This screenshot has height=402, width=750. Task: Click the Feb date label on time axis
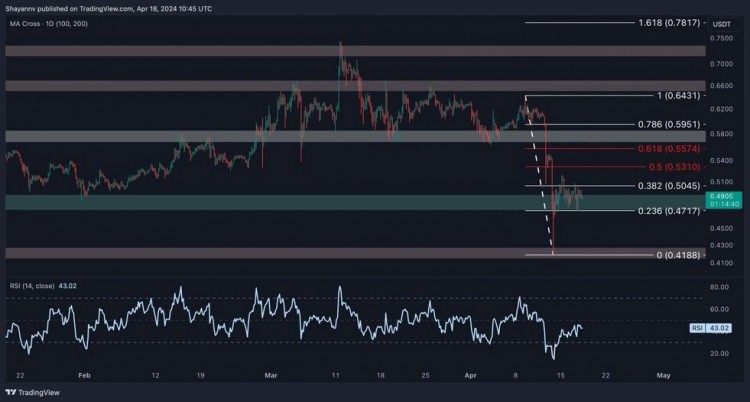pos(84,376)
